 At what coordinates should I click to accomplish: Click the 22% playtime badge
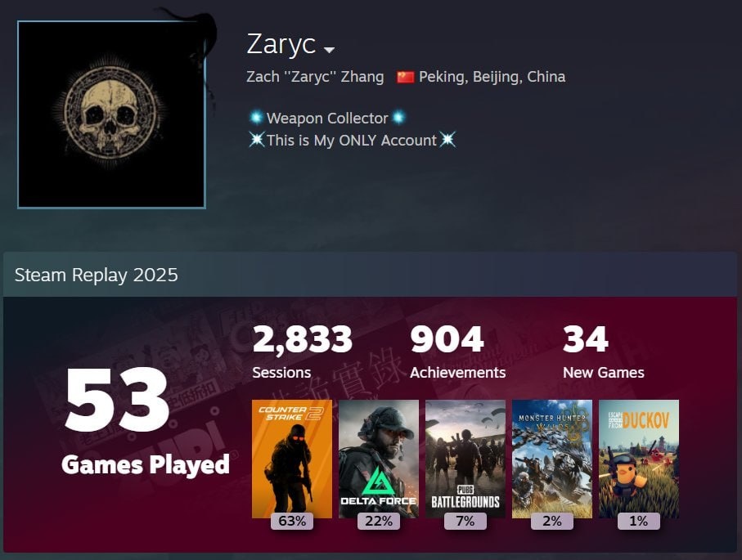pyautogui.click(x=379, y=522)
